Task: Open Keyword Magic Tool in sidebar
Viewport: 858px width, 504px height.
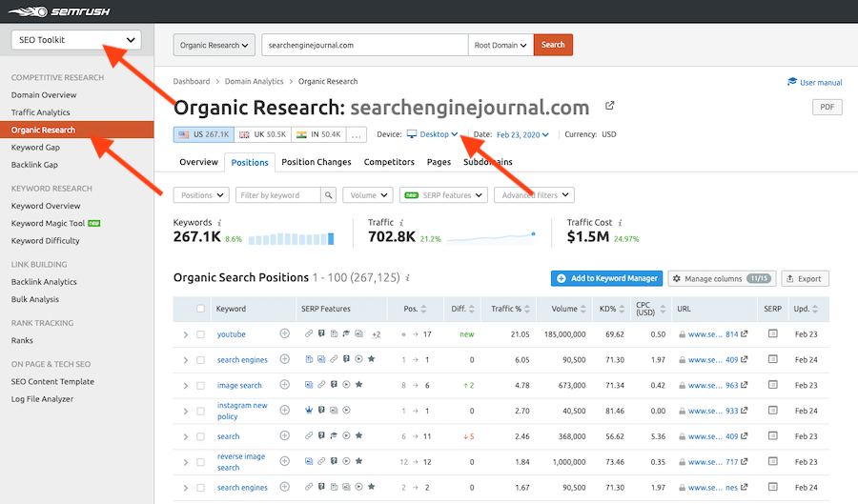Action: click(x=49, y=223)
